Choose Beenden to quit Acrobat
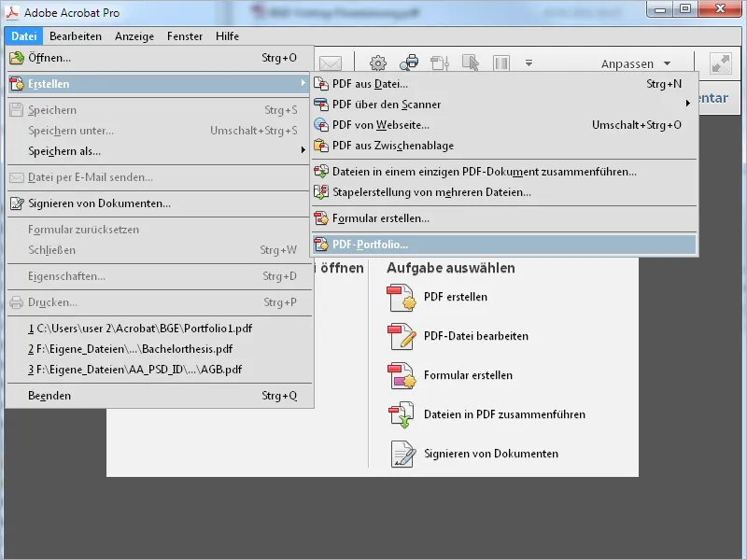Screen dimensions: 747x560 [161, 396]
